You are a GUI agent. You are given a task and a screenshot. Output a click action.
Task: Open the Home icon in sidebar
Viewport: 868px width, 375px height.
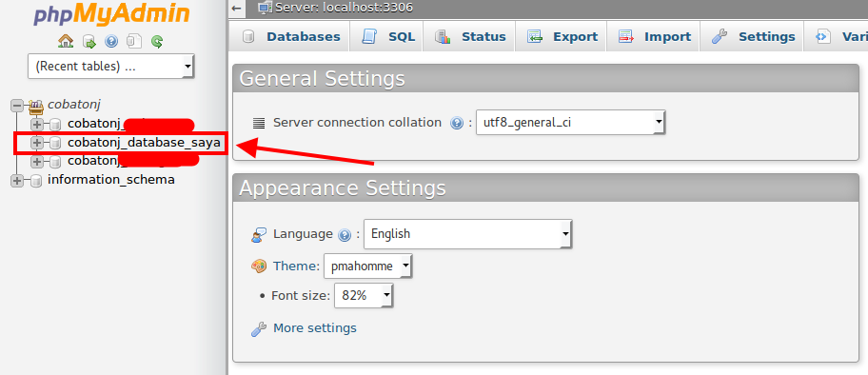tap(66, 41)
